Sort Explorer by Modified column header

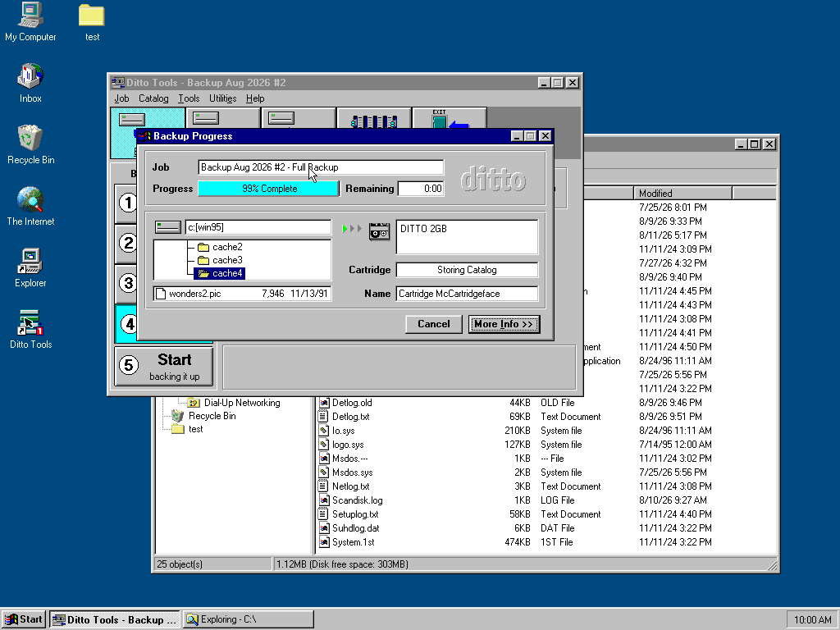pos(682,194)
